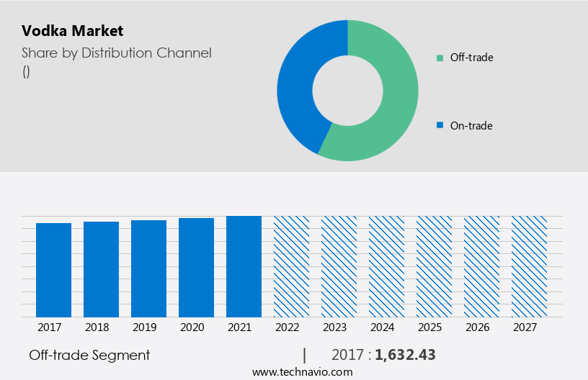Select the 2025 hatched forecast bar

[x=434, y=266]
